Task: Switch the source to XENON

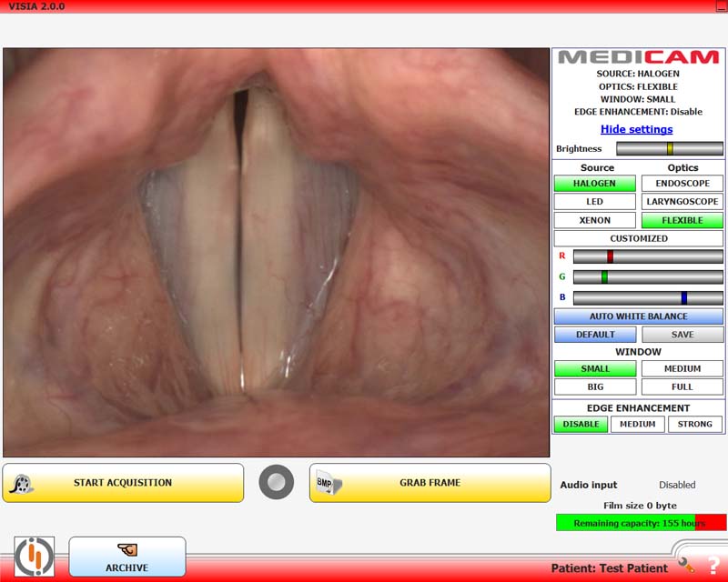Action: tap(594, 220)
